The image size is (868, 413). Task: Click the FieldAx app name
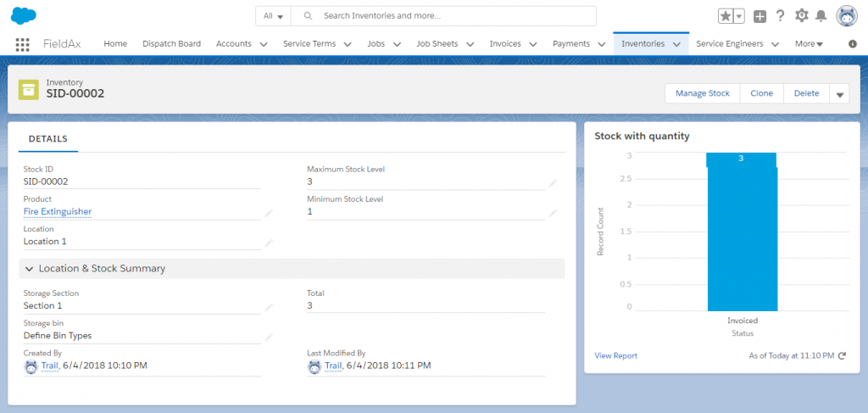click(62, 44)
